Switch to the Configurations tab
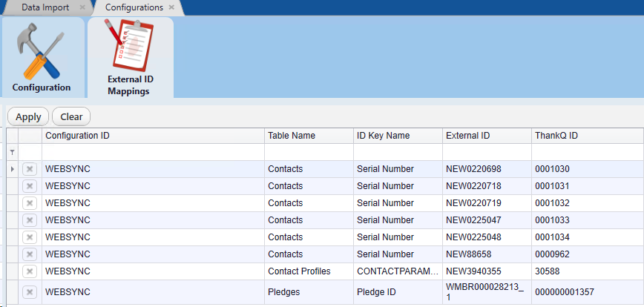The image size is (644, 307). (x=134, y=7)
